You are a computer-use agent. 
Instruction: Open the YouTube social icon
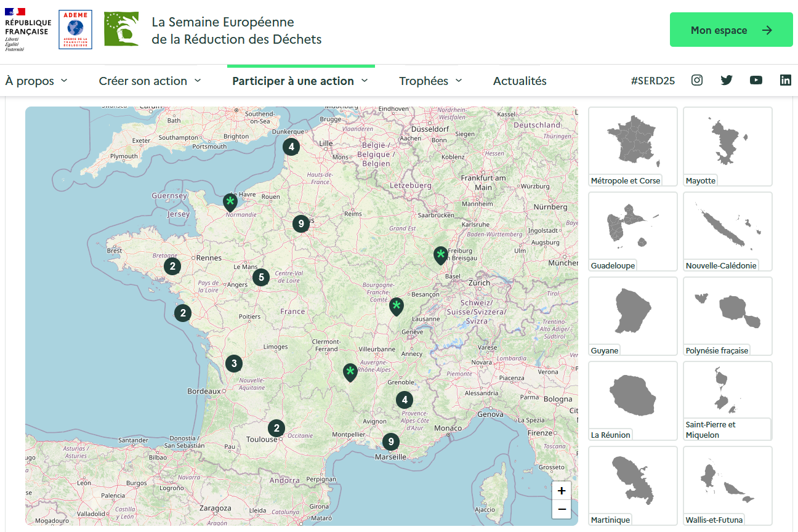[x=756, y=80]
